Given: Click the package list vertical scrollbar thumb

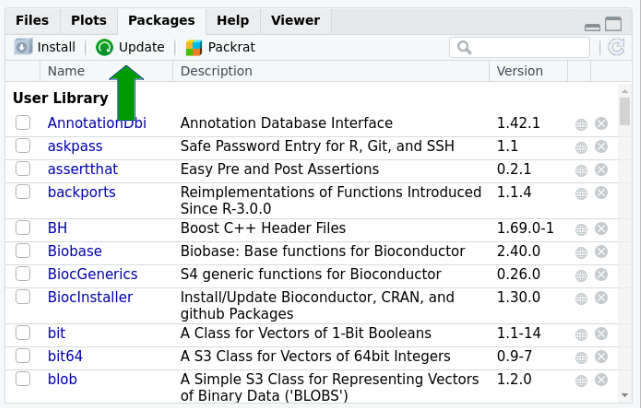Looking at the screenshot, I should point(624,111).
